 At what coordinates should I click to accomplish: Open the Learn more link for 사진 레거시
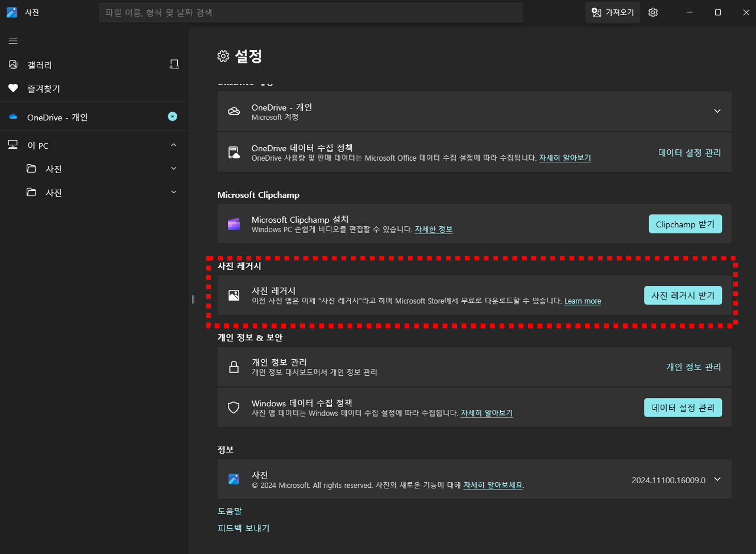pos(582,301)
